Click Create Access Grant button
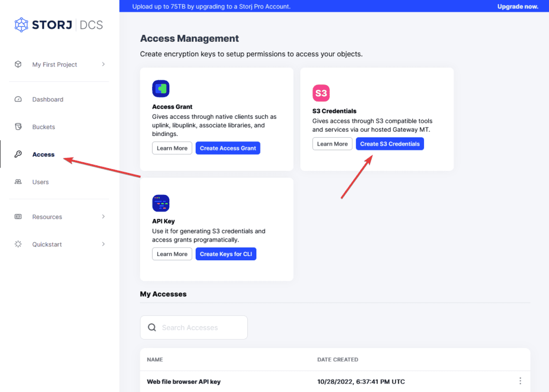549x392 pixels. (228, 148)
